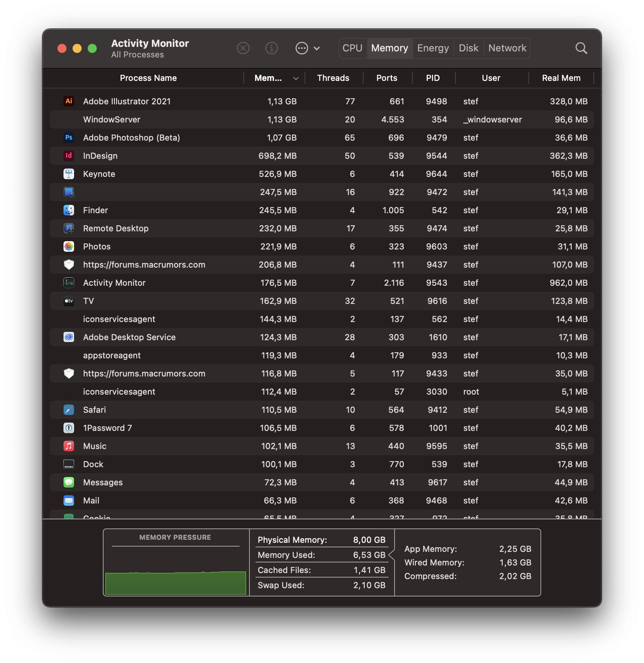Open the Energy tab

coord(433,48)
